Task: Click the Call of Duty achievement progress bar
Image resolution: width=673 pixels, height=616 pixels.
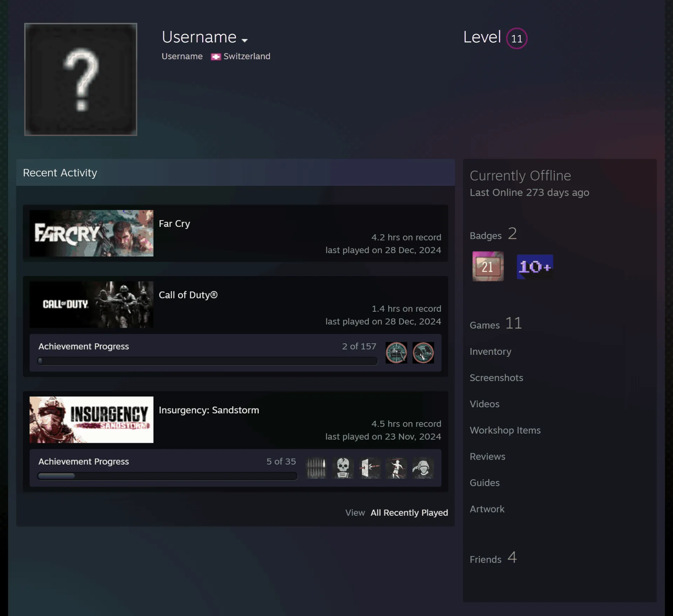Action: [x=208, y=361]
